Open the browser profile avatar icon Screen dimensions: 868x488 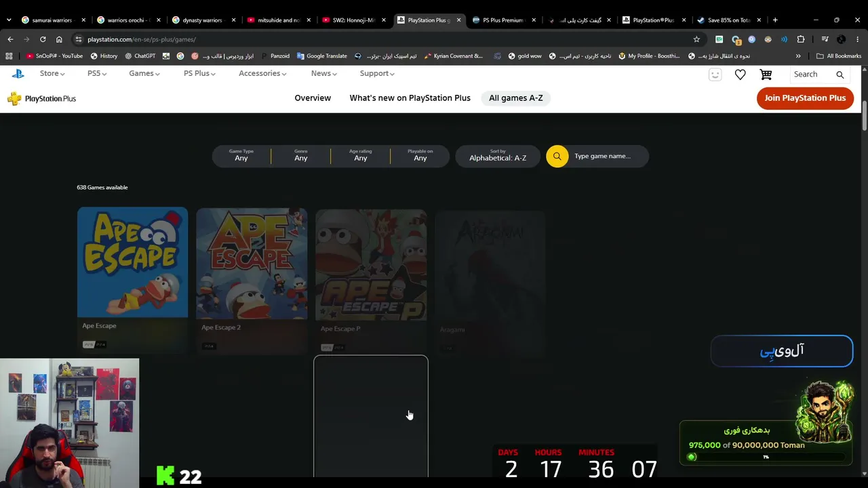(841, 39)
